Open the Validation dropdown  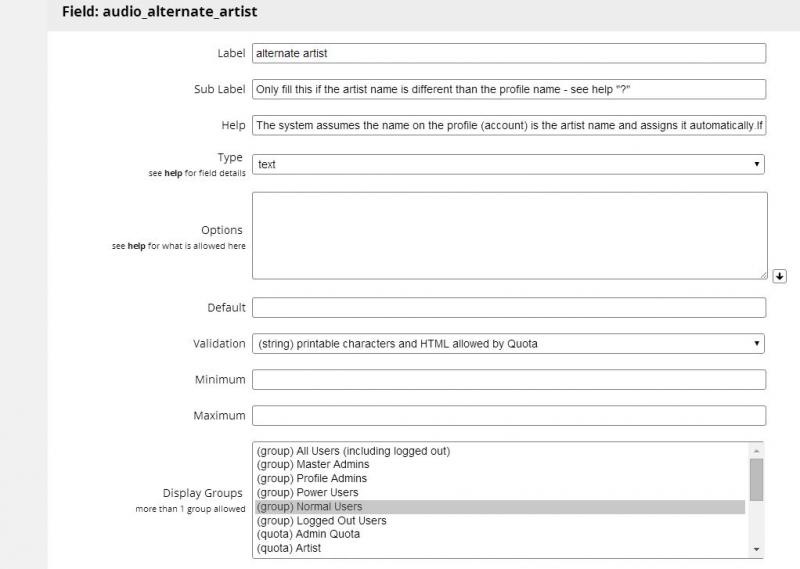[x=508, y=344]
